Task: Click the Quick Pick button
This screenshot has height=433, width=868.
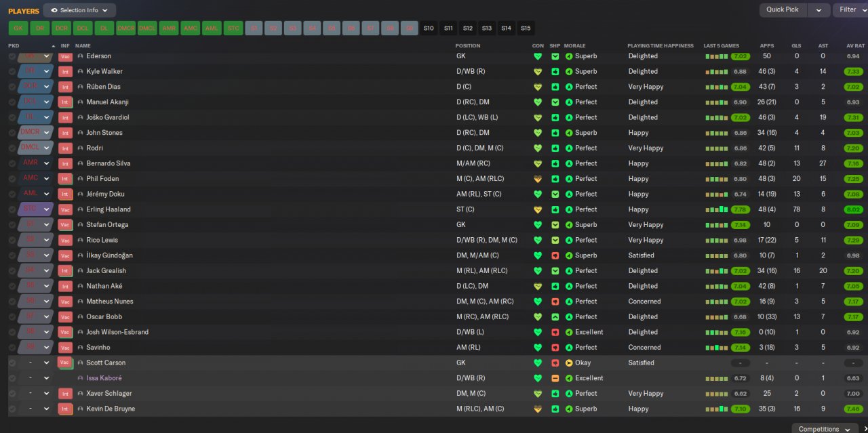Action: 783,9
